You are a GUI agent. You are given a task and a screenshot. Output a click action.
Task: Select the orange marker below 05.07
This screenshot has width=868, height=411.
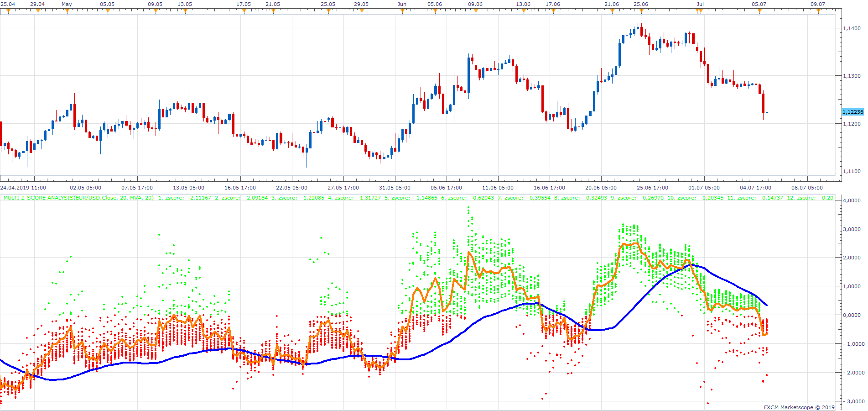click(x=759, y=11)
